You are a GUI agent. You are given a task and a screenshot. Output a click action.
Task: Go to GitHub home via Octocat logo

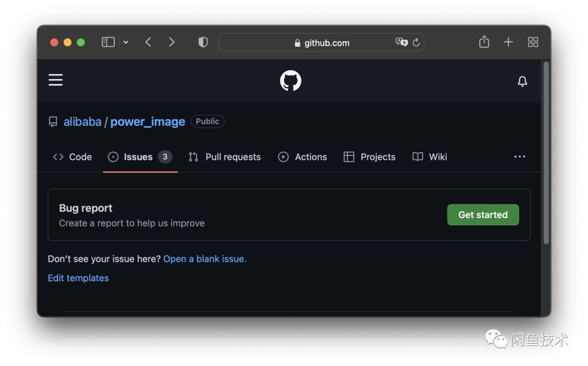point(291,80)
